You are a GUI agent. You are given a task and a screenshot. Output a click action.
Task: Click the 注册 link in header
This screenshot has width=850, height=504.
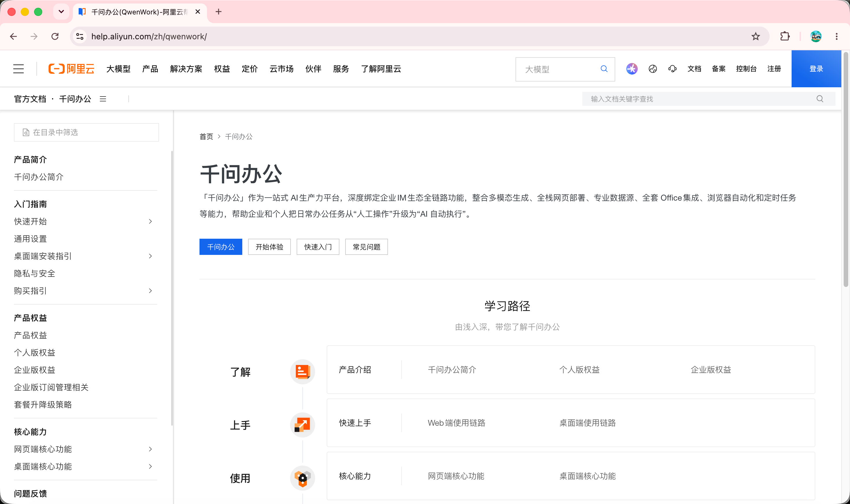coord(774,69)
